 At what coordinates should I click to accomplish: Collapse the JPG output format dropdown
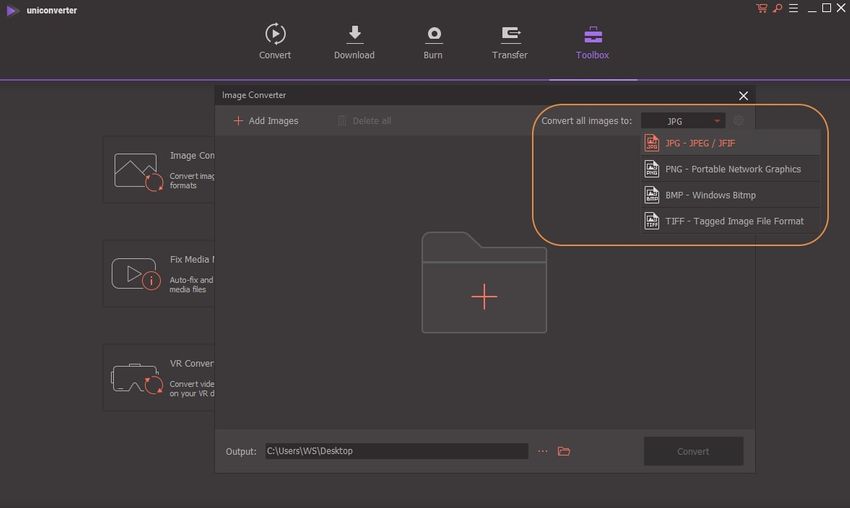click(x=683, y=121)
